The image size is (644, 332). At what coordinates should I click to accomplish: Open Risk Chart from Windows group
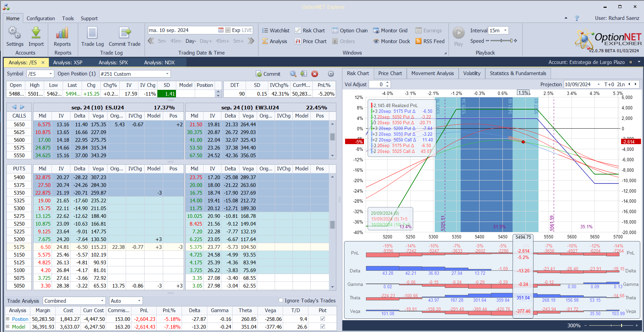pyautogui.click(x=310, y=30)
